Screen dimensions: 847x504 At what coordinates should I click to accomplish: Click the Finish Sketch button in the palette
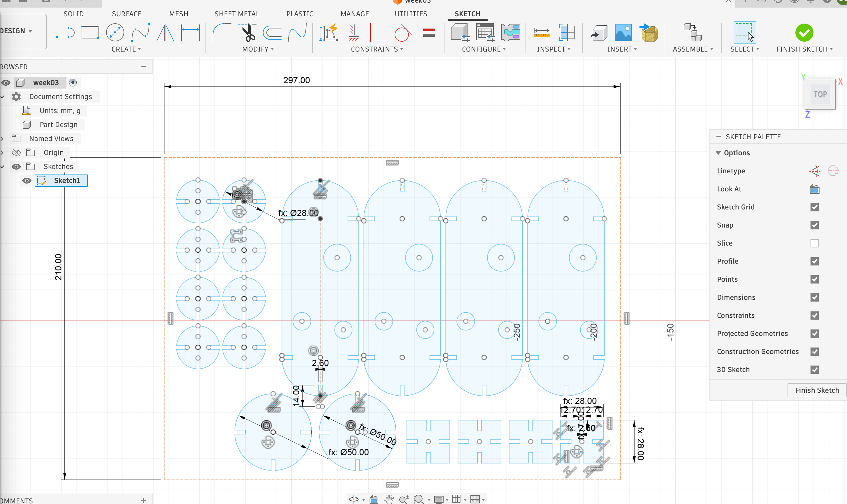click(817, 390)
